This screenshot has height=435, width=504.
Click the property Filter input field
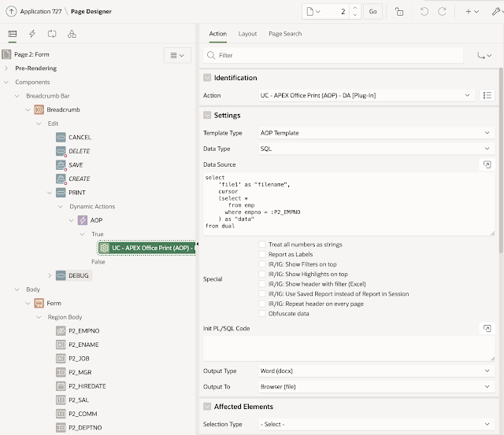(x=333, y=55)
